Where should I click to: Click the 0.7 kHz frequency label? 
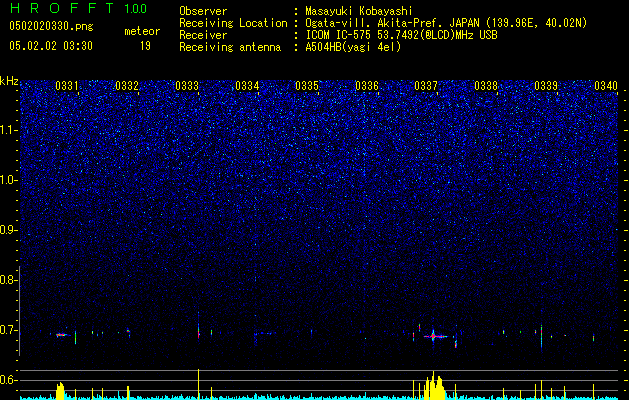[x=9, y=330]
